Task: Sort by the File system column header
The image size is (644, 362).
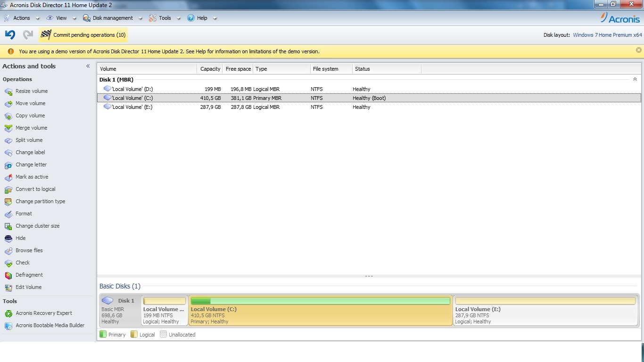Action: pos(331,69)
